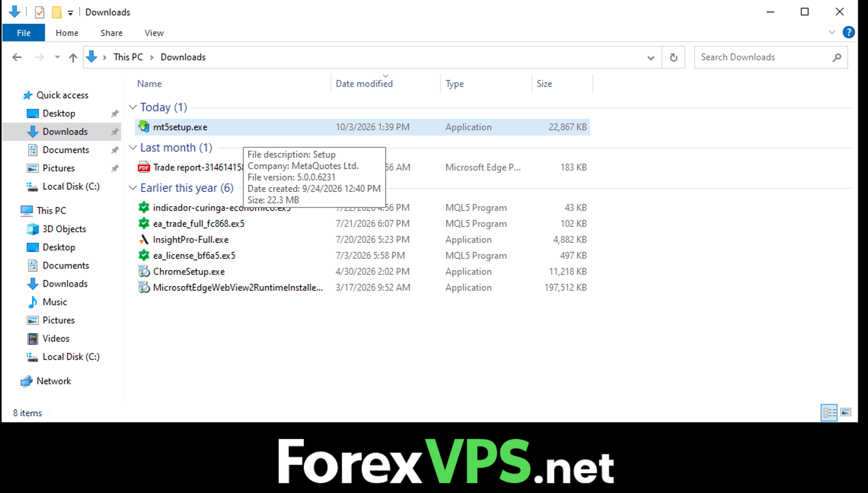Image resolution: width=868 pixels, height=493 pixels.
Task: Open Videos in the navigation pane
Action: tap(56, 339)
